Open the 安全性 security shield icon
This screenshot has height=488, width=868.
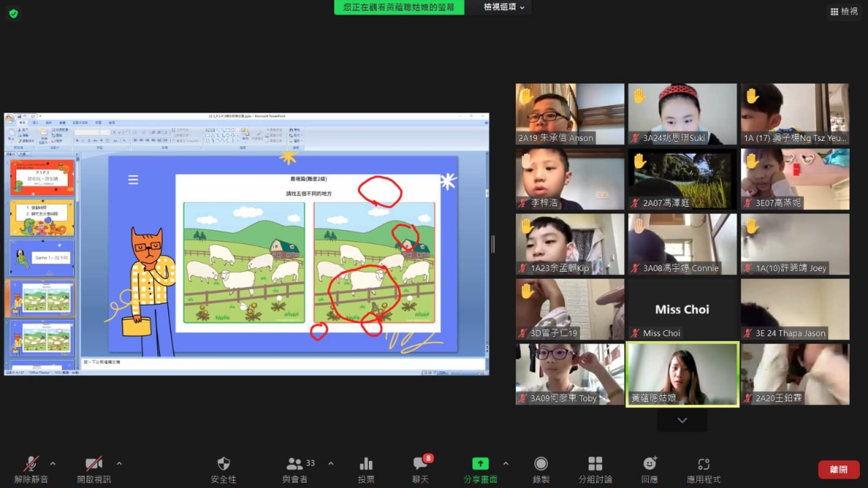(x=223, y=464)
